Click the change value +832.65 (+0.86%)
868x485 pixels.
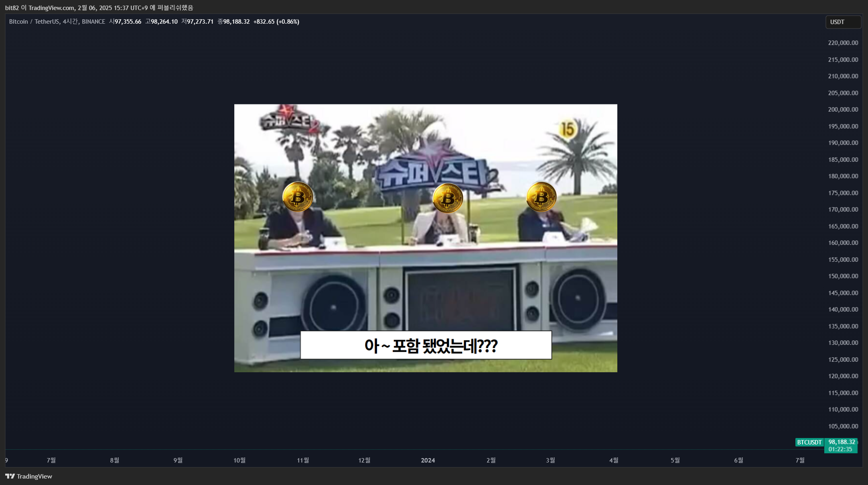pos(276,22)
